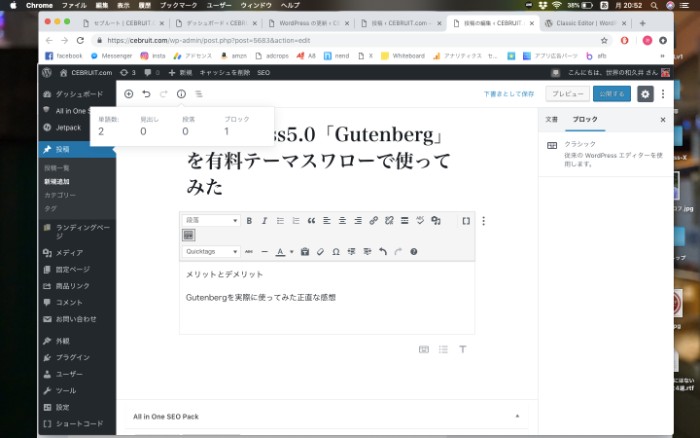
Task: Click the classic editor help question mark icon
Action: pyautogui.click(x=413, y=251)
